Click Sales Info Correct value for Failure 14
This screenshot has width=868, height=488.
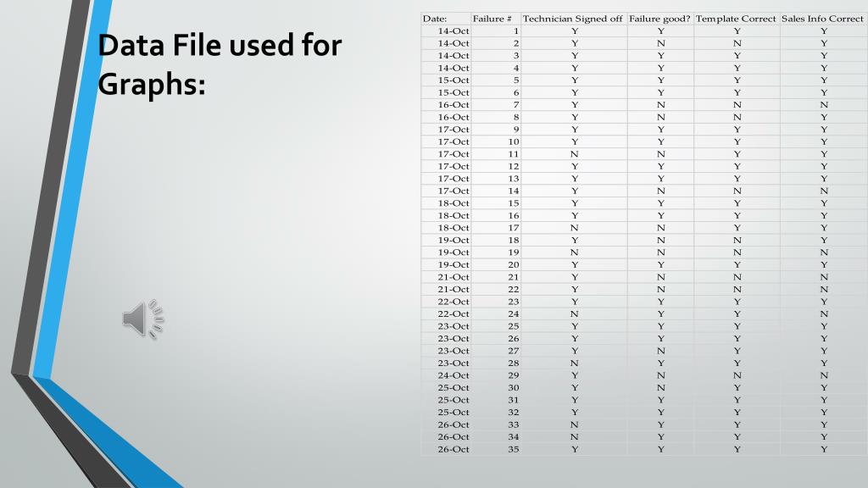click(824, 191)
